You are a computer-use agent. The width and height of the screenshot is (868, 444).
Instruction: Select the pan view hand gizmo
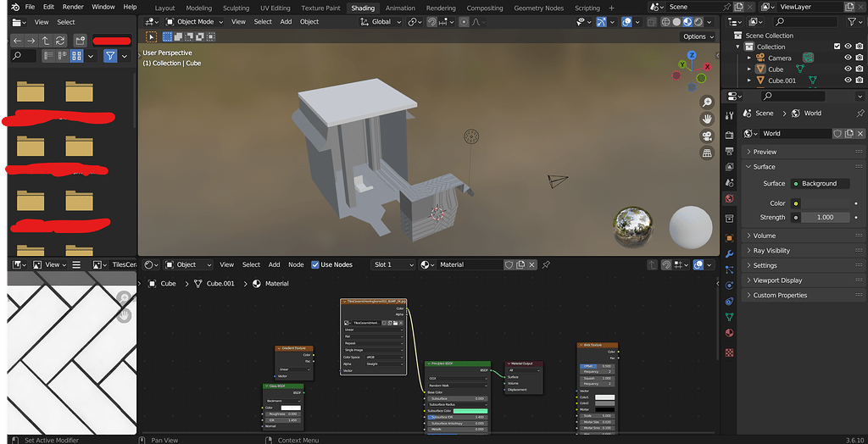707,119
